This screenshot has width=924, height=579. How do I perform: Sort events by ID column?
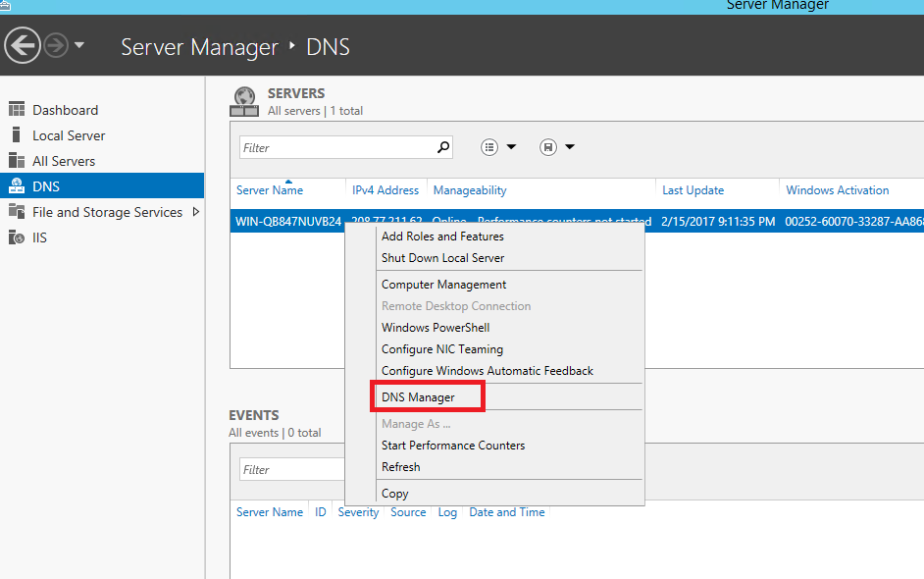pos(320,512)
